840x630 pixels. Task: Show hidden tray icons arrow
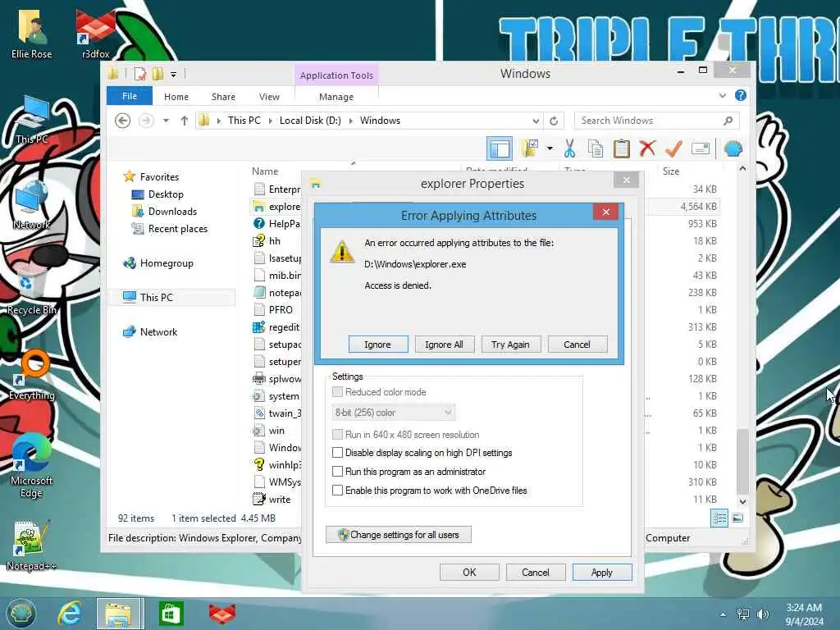[724, 614]
